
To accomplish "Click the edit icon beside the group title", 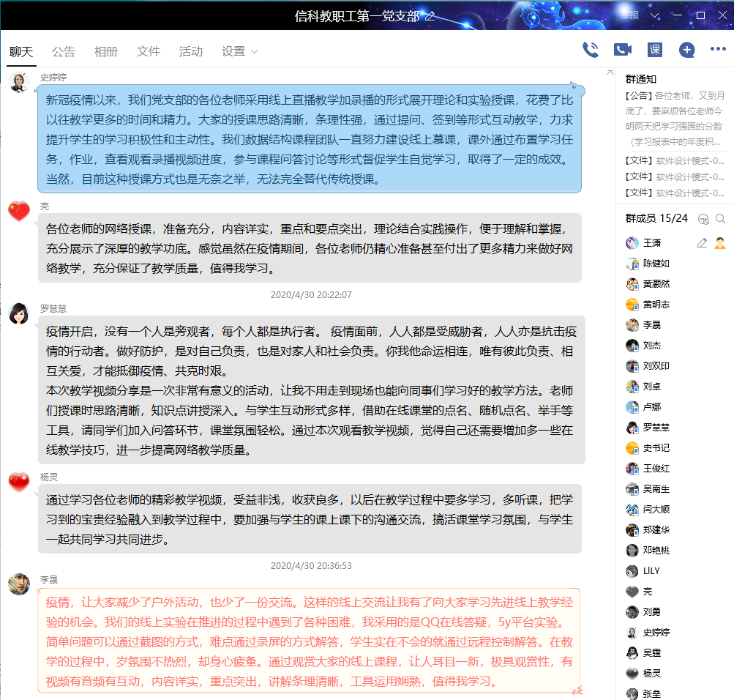I will point(430,16).
